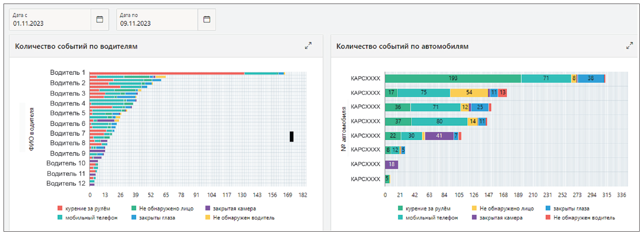Click the vertical 'ФИО водителя' axis title

pos(31,129)
